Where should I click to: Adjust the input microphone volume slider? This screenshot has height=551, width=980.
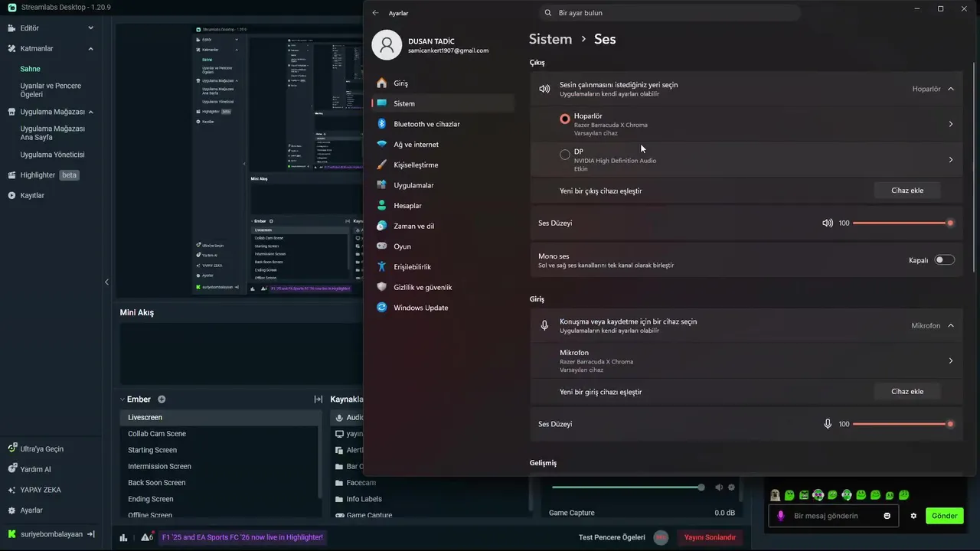pos(903,424)
